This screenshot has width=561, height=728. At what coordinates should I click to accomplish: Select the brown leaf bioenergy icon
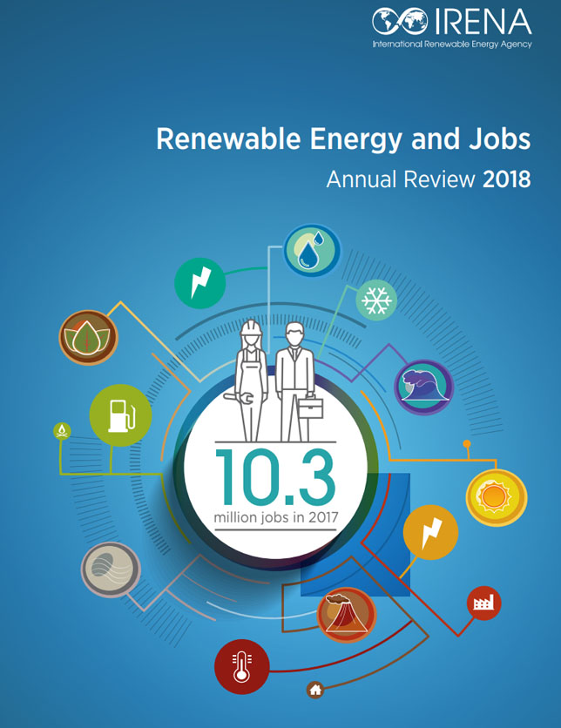[x=88, y=336]
